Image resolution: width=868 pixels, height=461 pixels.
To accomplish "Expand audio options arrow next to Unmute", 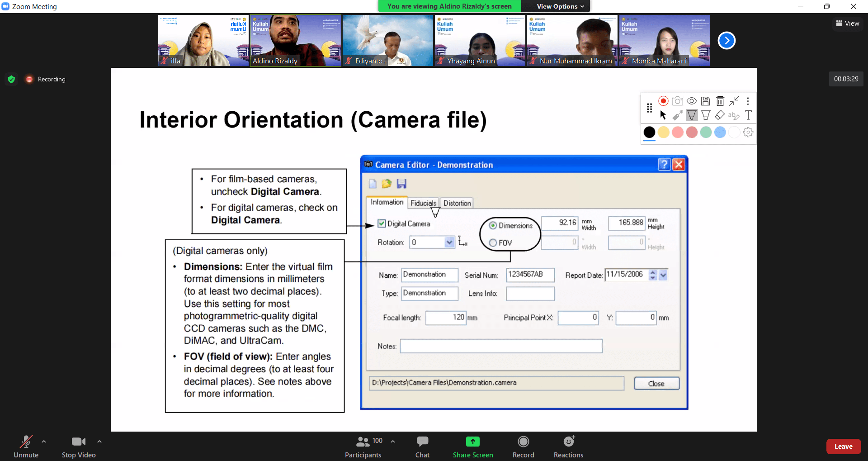I will (x=44, y=442).
